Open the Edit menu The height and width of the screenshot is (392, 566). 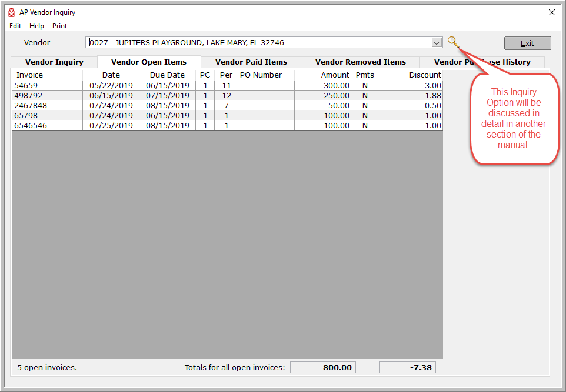15,26
